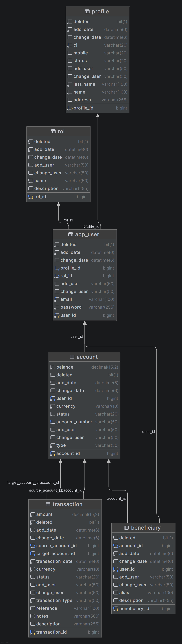Click the table icon beside rol title
Image resolution: width=182 pixels, height=644 pixels.
pyautogui.click(x=53, y=132)
